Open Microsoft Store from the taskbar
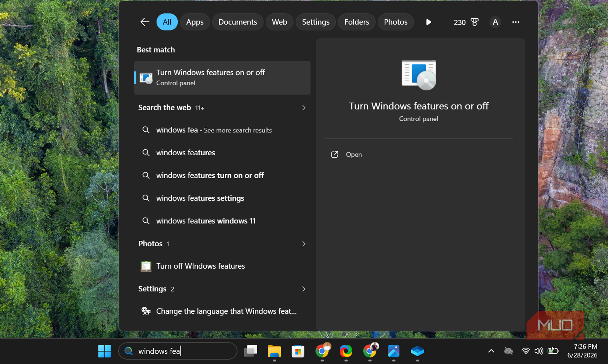 click(x=298, y=351)
